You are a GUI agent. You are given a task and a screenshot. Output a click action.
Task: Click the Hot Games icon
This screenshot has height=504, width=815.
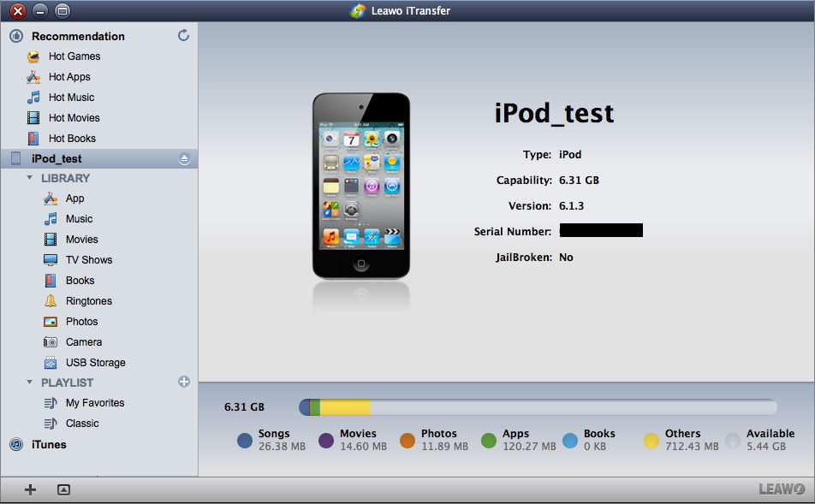point(33,56)
